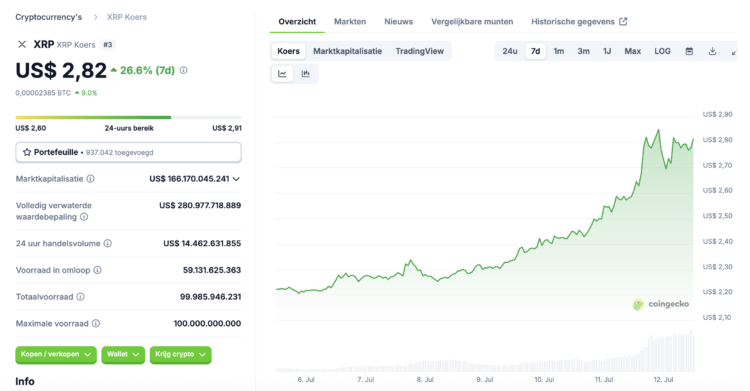Click the 100.000.000.000 max supply value
Viewport: 750px width, 391px height.
tap(207, 324)
